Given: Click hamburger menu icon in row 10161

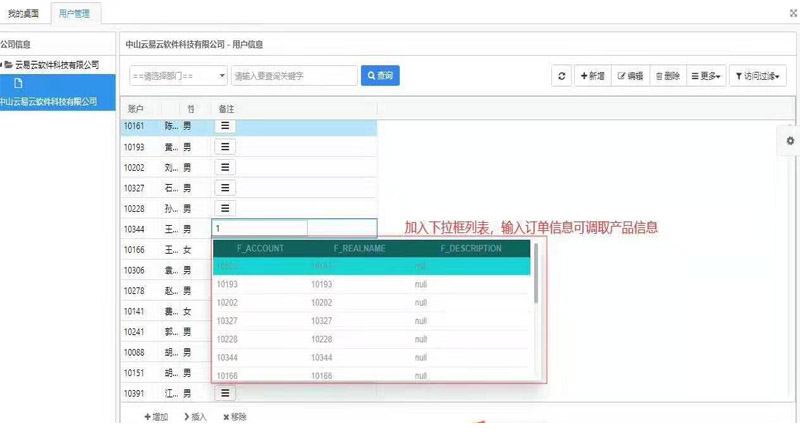Looking at the screenshot, I should click(226, 127).
